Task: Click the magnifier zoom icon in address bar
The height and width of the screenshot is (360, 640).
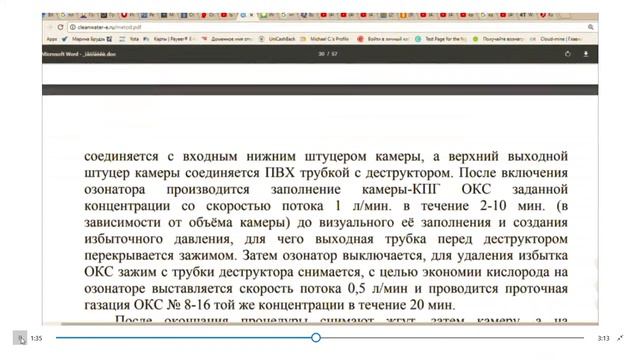Action: [x=590, y=27]
